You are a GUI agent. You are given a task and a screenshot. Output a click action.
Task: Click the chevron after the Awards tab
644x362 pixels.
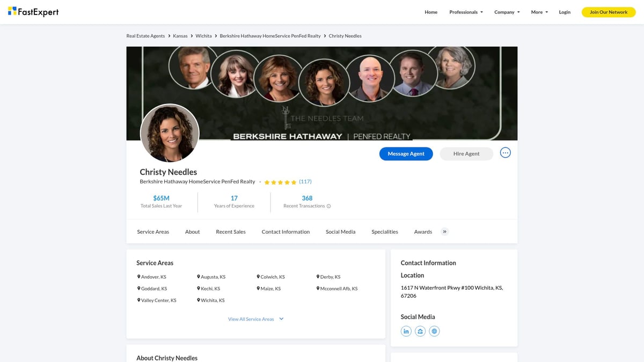[444, 231]
